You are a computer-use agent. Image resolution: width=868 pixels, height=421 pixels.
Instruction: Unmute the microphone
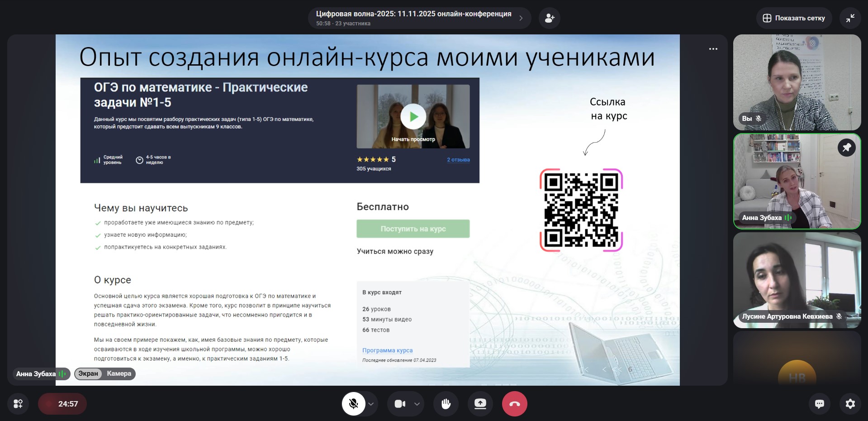click(x=354, y=404)
